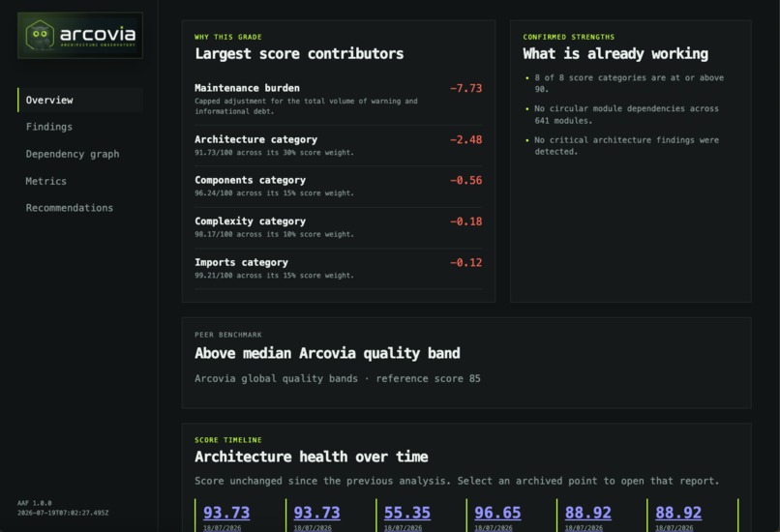The height and width of the screenshot is (532, 780).
Task: Open the last 88.92 score report
Action: pos(678,513)
